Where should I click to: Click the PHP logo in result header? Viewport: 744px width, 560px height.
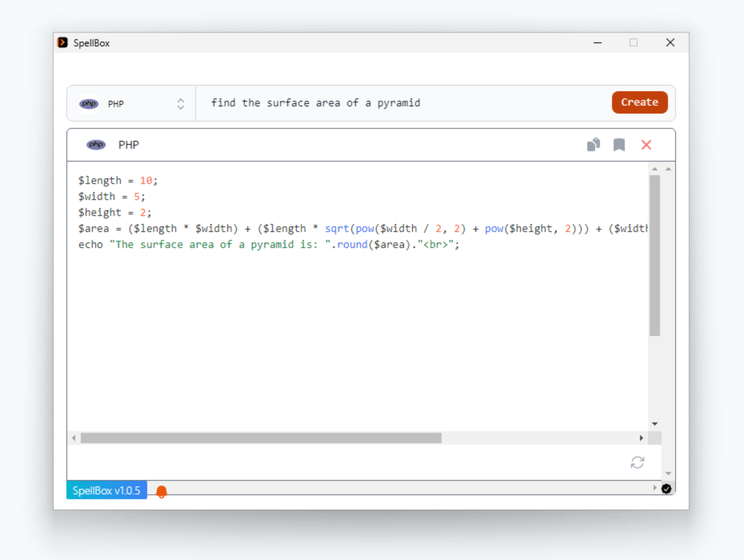[96, 145]
